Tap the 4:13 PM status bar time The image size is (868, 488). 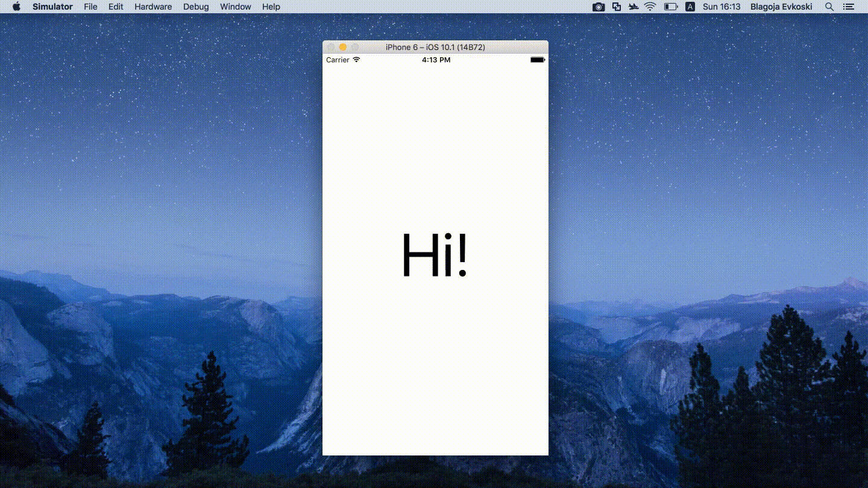436,60
